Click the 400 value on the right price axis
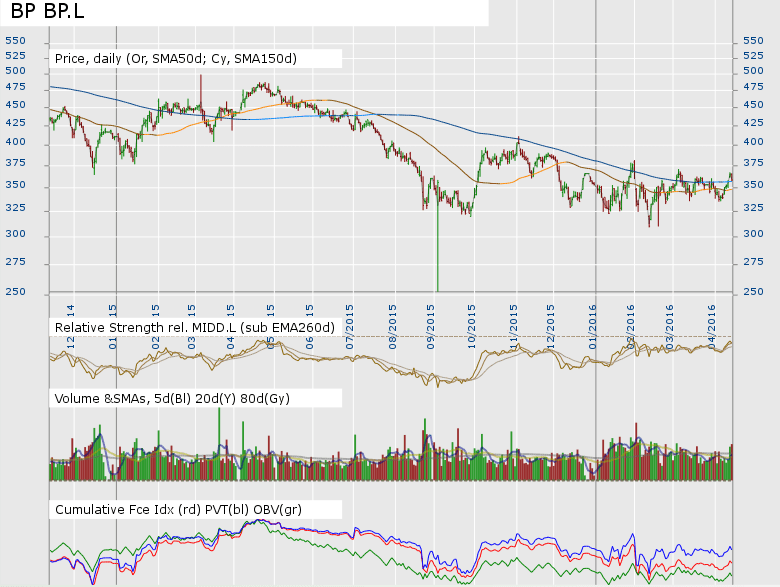 tap(753, 142)
